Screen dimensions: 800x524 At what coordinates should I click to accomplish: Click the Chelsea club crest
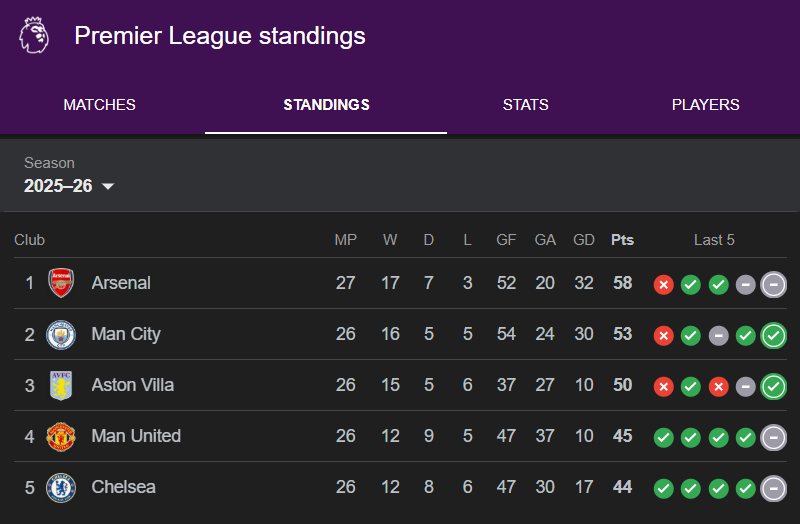pyautogui.click(x=61, y=487)
